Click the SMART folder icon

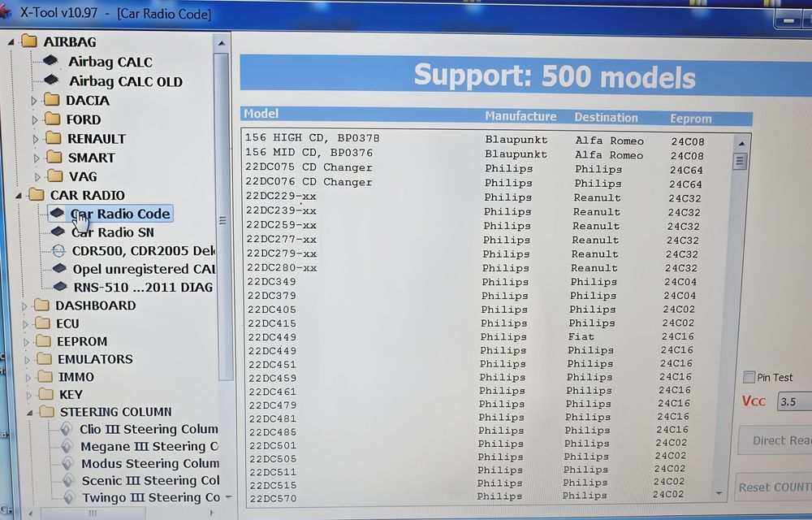(x=54, y=157)
